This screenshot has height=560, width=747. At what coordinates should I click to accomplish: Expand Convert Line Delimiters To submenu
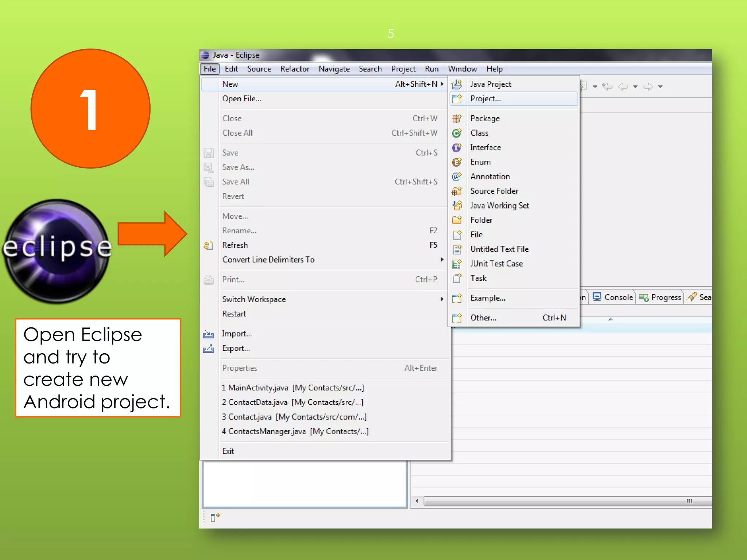point(442,260)
